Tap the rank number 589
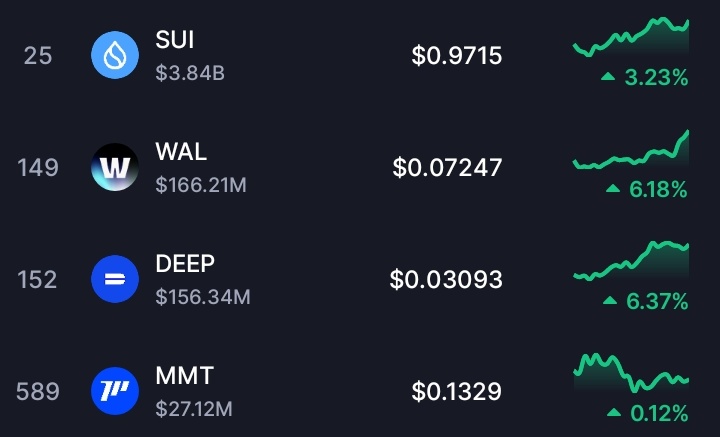Screen dimensions: 720x437 [x=38, y=391]
